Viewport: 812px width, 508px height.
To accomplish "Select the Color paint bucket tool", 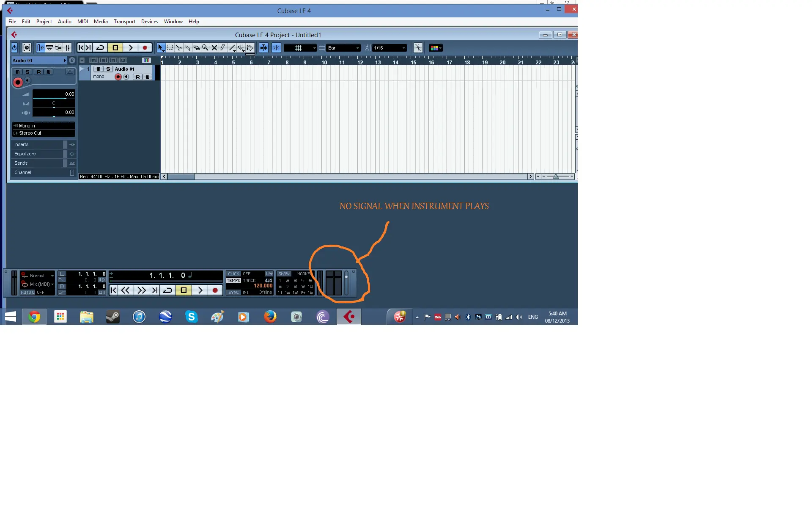I will coord(250,48).
